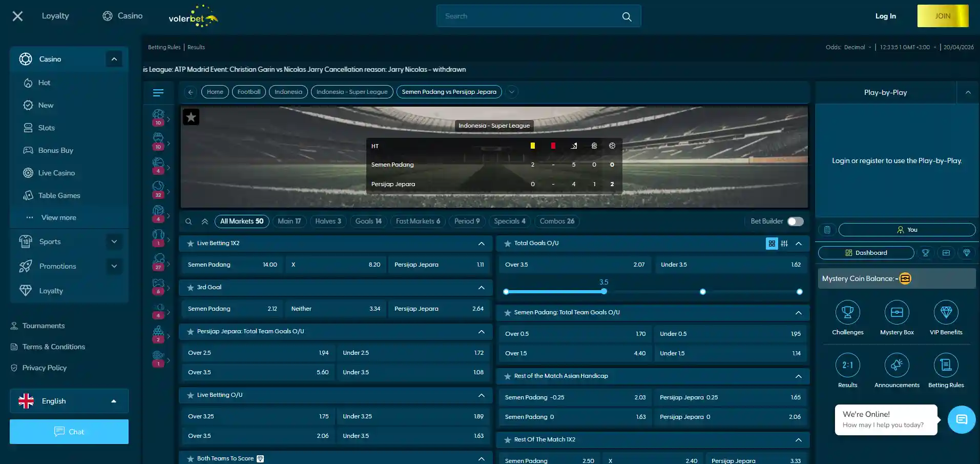Image resolution: width=980 pixels, height=464 pixels.
Task: Favorite the Rest Of The Match 1X2 market
Action: point(508,440)
